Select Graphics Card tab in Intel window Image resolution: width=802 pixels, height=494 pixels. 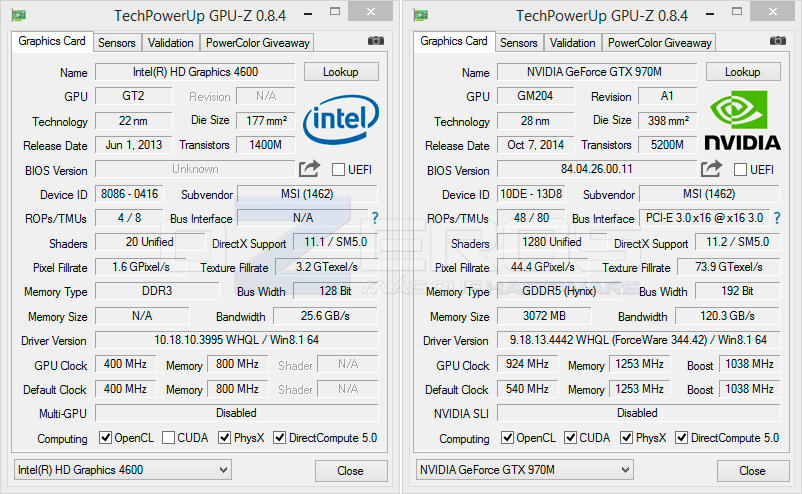point(52,41)
